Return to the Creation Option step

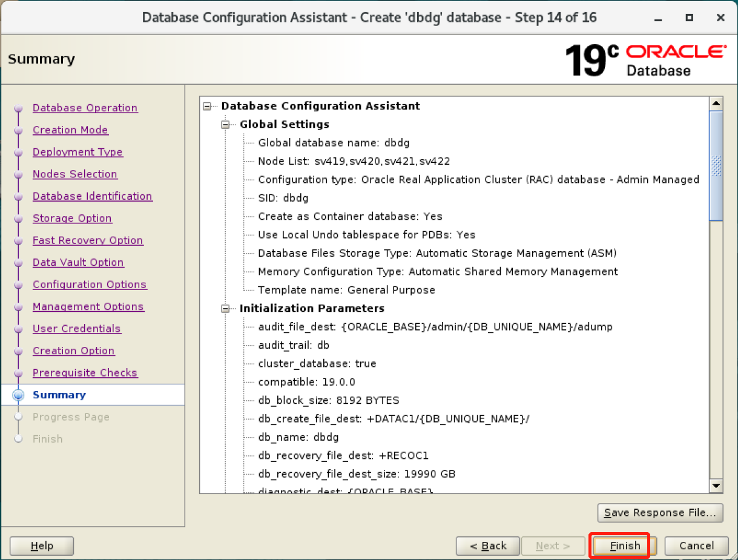(x=73, y=351)
